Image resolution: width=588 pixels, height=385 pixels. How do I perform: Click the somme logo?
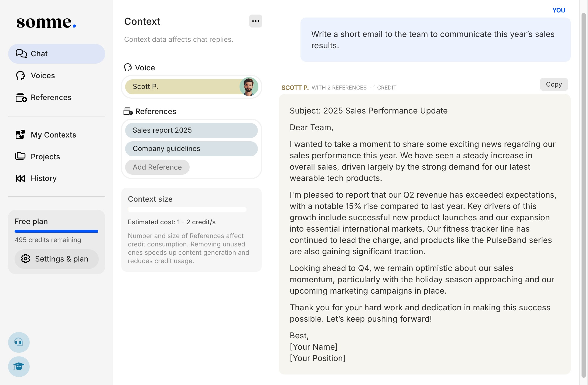(46, 22)
